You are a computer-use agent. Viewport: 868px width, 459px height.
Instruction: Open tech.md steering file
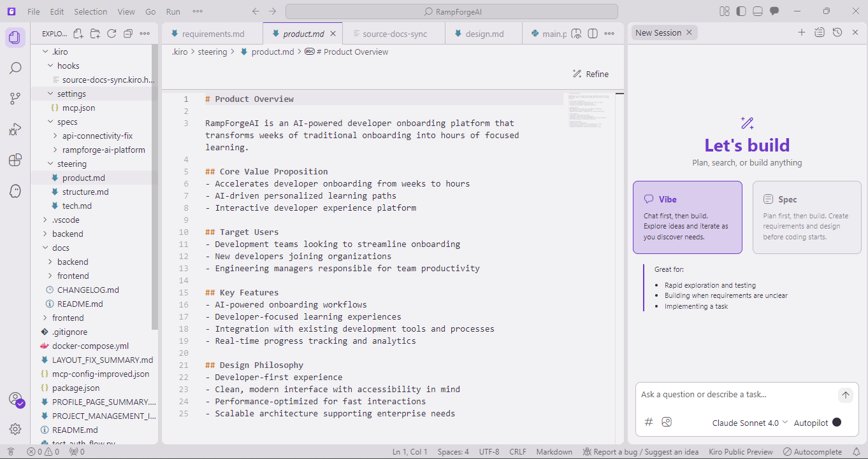point(76,206)
